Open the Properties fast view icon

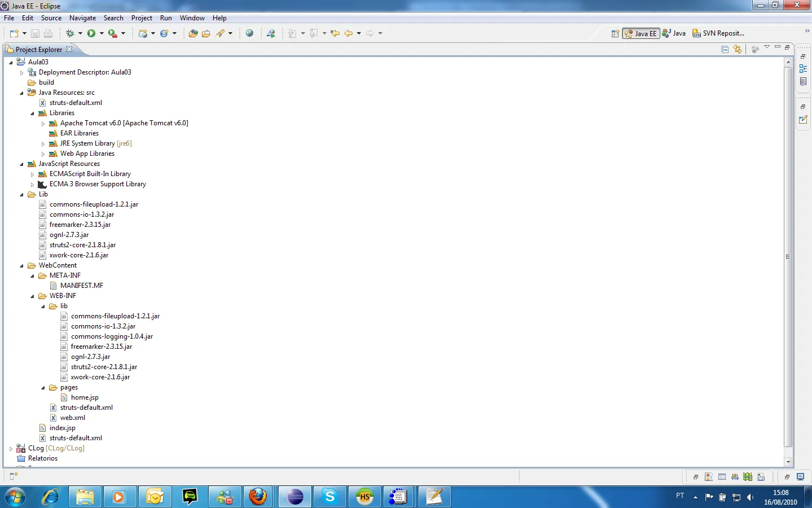[x=722, y=477]
